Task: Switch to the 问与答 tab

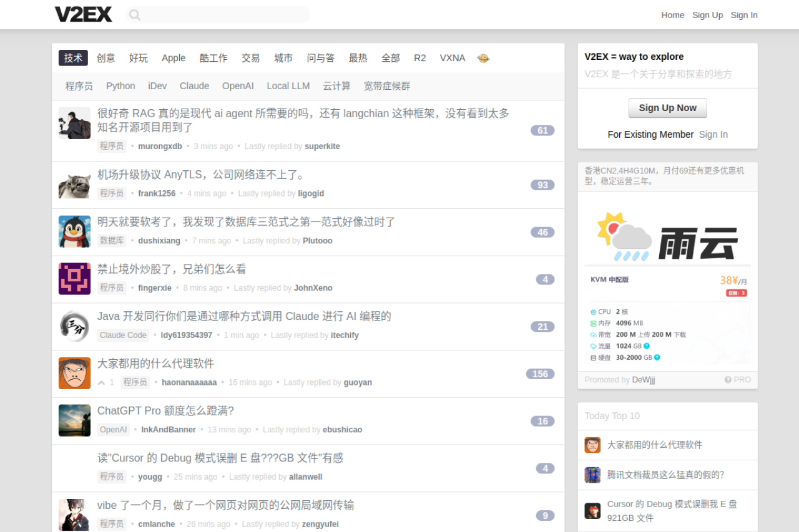Action: [x=321, y=58]
